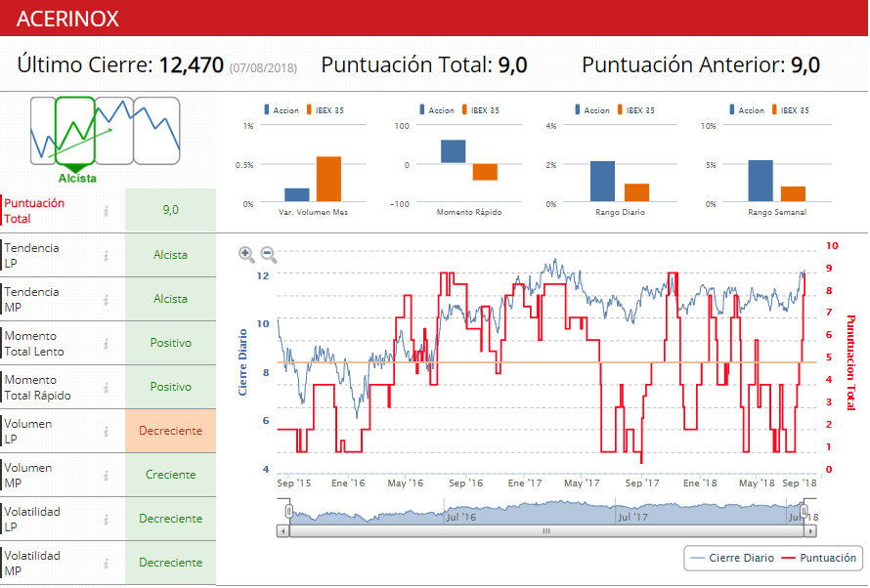Toggle Cierre Diario series in chart legend

(733, 558)
